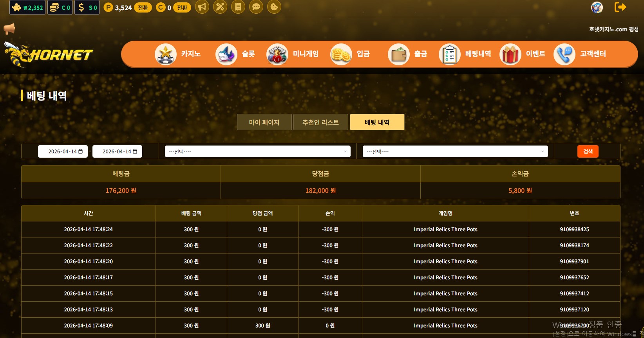Click the piggy bank won balance box

coord(27,7)
